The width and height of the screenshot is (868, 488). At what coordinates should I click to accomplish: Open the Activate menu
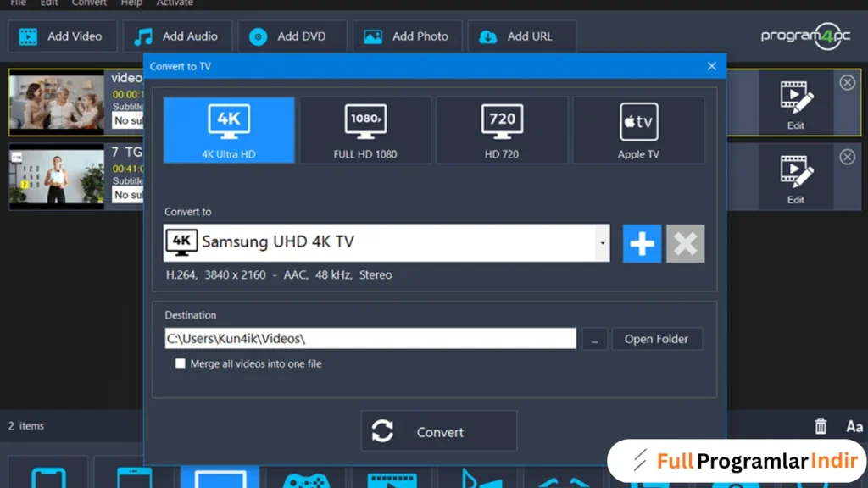(x=175, y=3)
